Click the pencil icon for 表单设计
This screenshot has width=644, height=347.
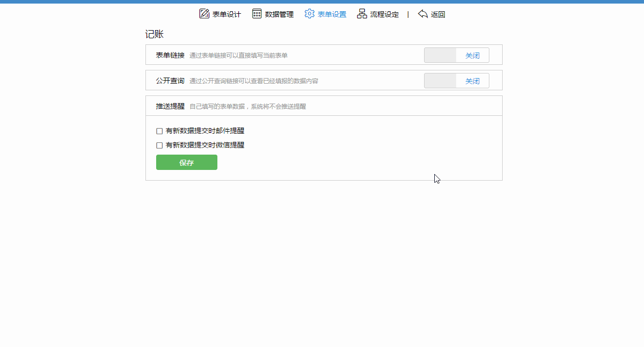click(x=204, y=14)
